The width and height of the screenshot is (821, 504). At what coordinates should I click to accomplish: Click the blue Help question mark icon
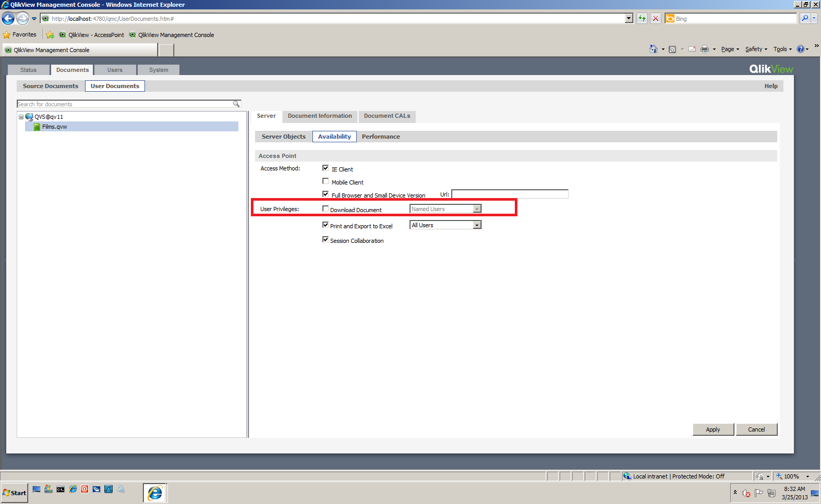pyautogui.click(x=801, y=49)
